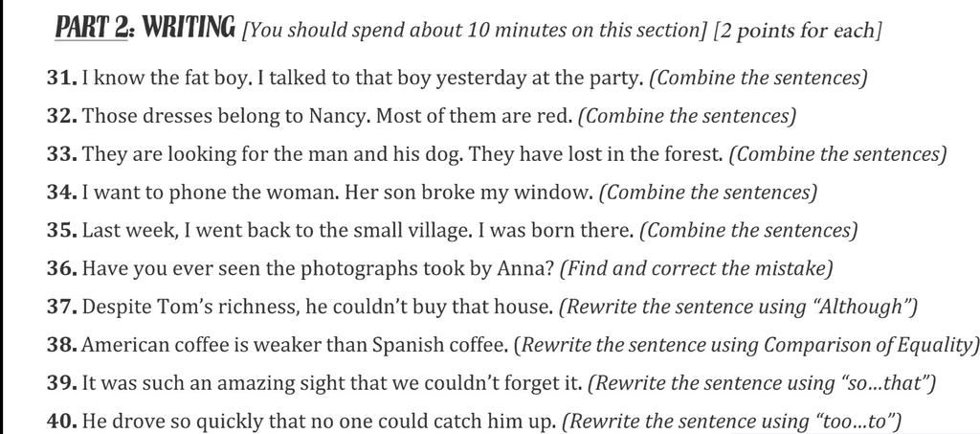Click the "PART 2: WRITING" heading
Screen dimensions: 980x434
[145, 27]
